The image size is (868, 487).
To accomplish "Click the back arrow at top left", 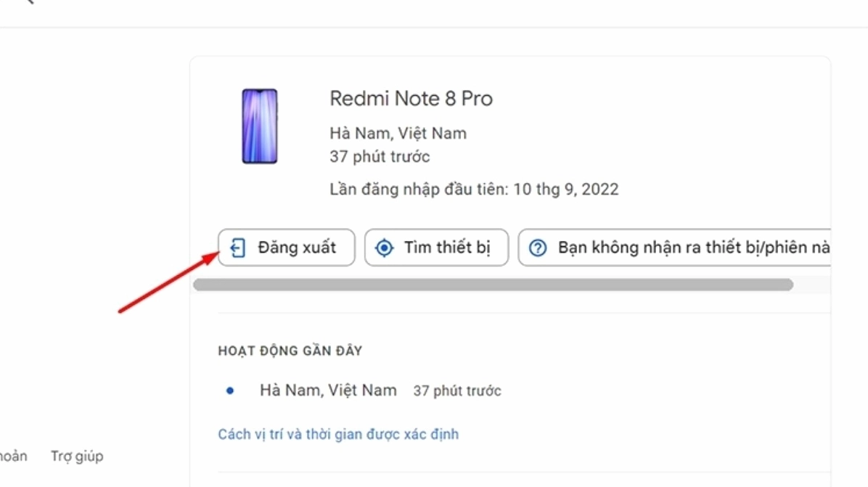I will (x=26, y=4).
